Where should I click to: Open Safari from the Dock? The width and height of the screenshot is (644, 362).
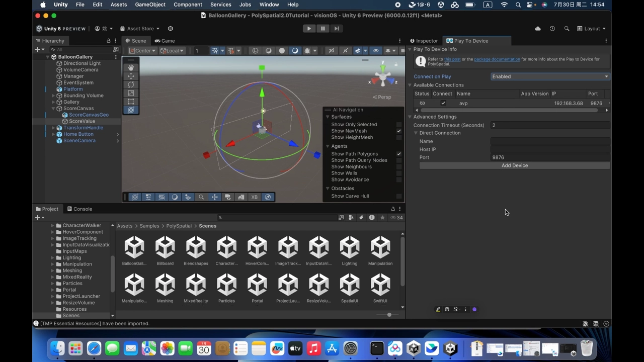[x=94, y=348]
